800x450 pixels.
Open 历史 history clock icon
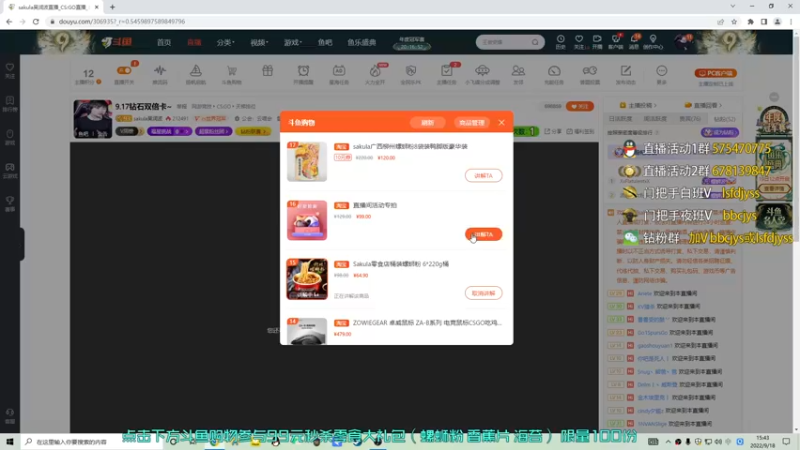pyautogui.click(x=560, y=42)
